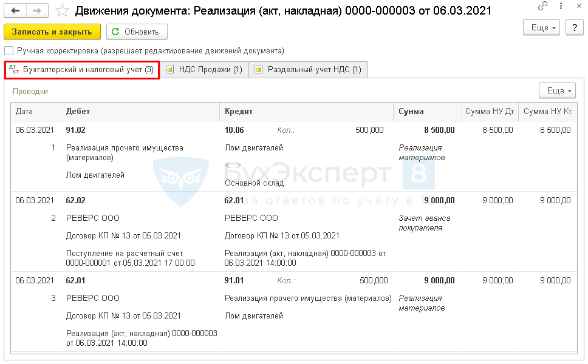
Task: Click Поступление на расчетный счет document reference
Action: pyautogui.click(x=130, y=258)
